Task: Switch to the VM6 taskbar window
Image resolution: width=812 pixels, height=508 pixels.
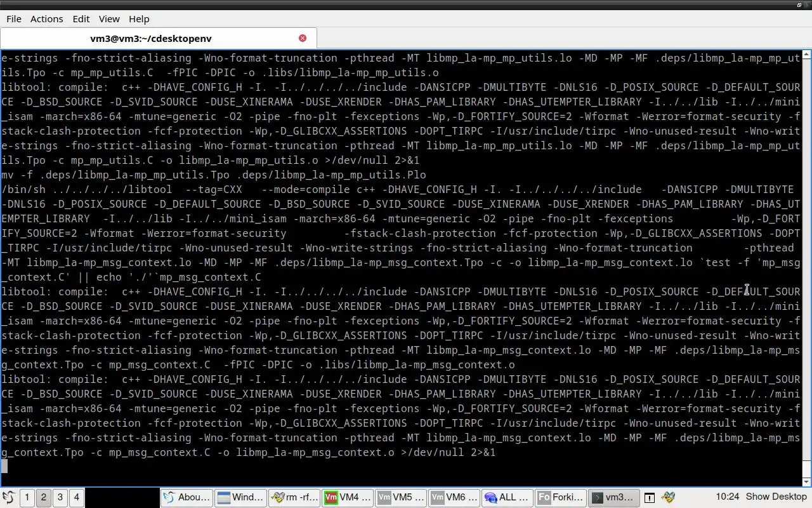Action: click(454, 497)
